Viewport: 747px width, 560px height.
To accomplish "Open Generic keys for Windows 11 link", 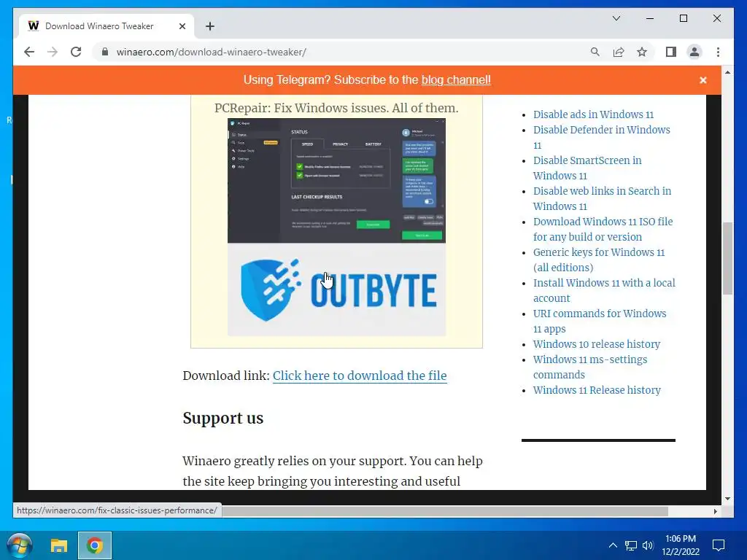I will (x=598, y=260).
